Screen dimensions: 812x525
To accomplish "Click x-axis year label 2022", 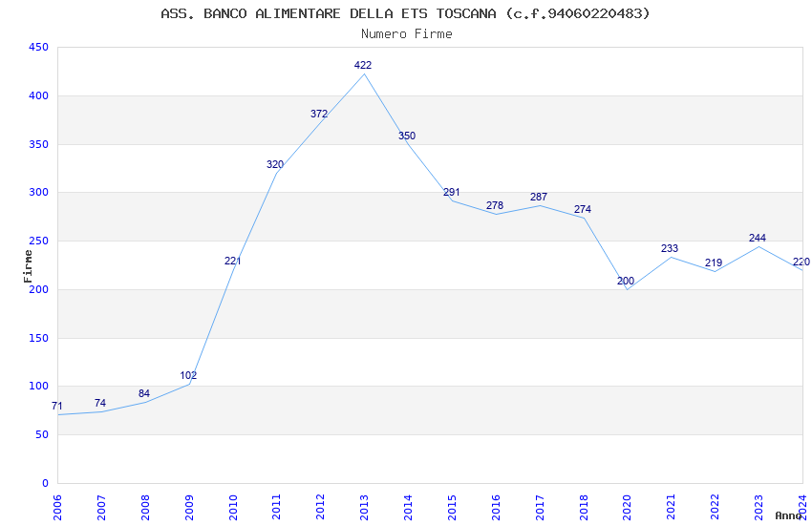I will (715, 508).
